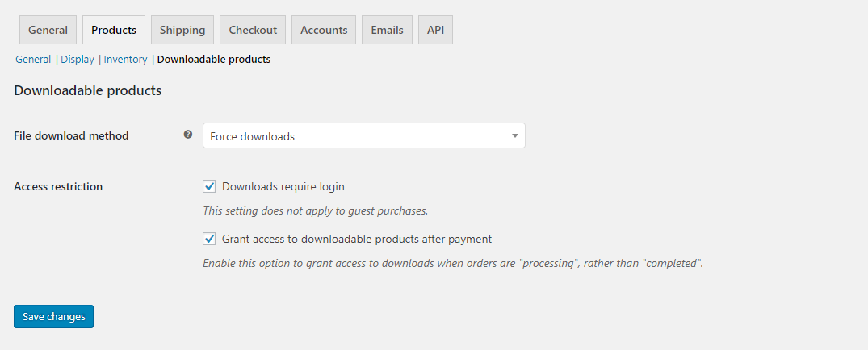Click the Downloadable products sub-section link
Viewport: 868px width, 350px height.
(x=214, y=60)
